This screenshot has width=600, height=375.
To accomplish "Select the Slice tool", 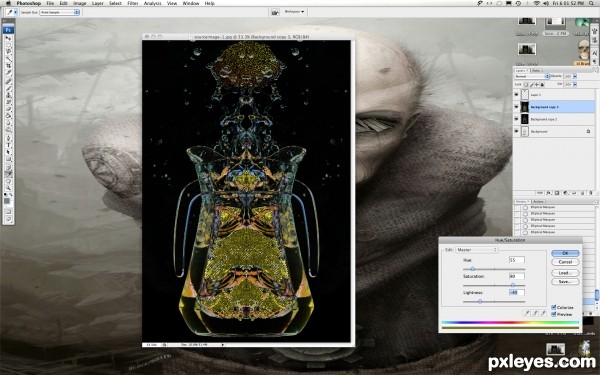I will tap(8, 73).
